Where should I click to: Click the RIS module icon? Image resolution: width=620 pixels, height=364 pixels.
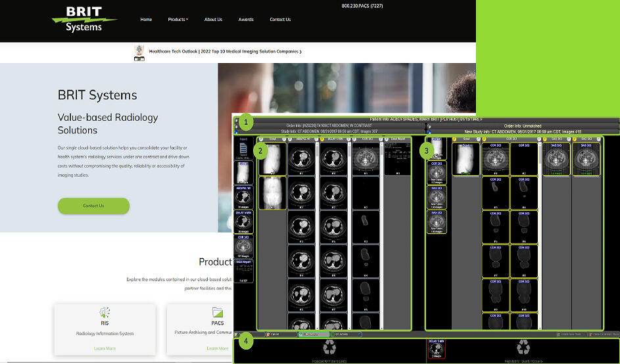104,313
